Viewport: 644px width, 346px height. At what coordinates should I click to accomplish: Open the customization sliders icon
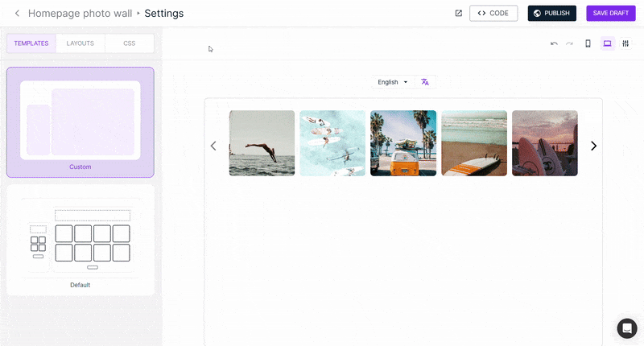click(625, 43)
